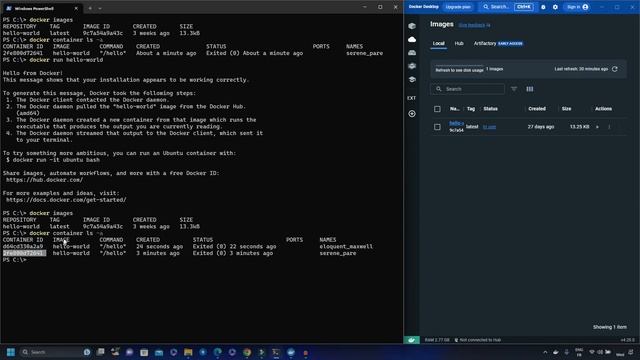This screenshot has width=640, height=360.
Task: Click the Docker version number in status bar
Action: click(x=628, y=340)
